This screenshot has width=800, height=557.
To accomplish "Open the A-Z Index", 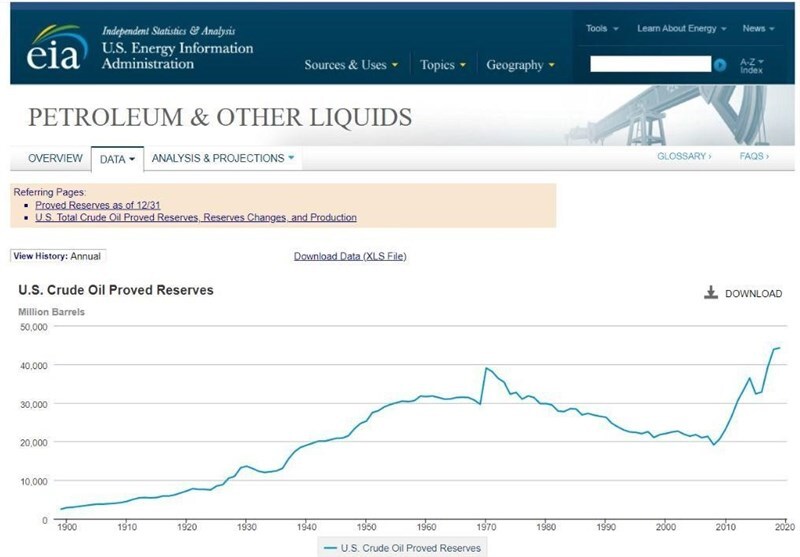I will click(752, 66).
